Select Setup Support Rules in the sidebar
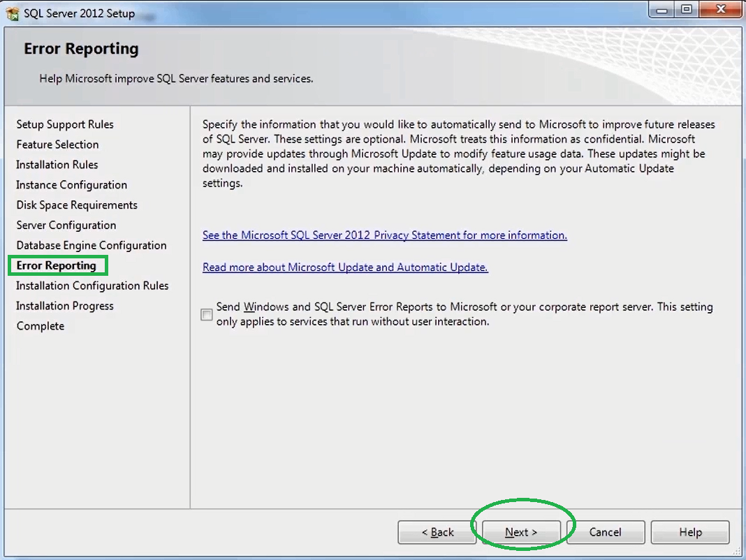Screen dimensions: 746x560 pyautogui.click(x=64, y=124)
